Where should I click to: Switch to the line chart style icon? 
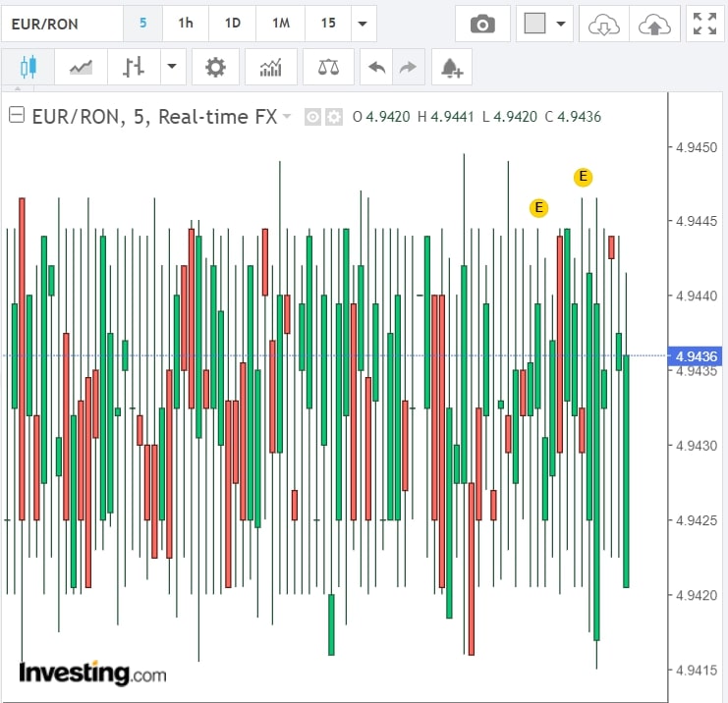[x=81, y=67]
